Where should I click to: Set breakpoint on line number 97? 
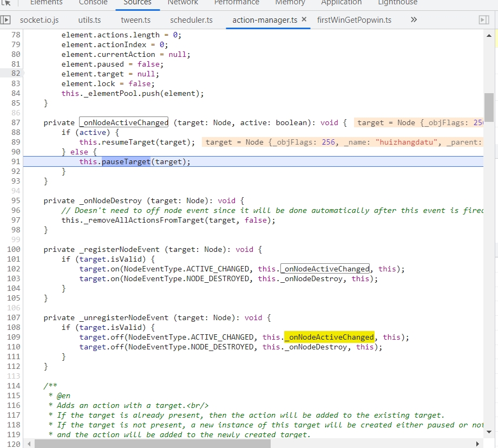16,220
